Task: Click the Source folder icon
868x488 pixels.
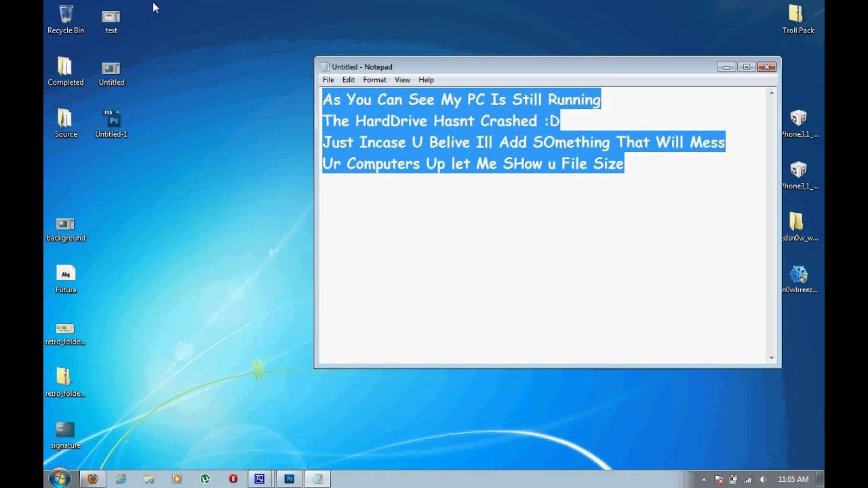Action: pyautogui.click(x=66, y=123)
